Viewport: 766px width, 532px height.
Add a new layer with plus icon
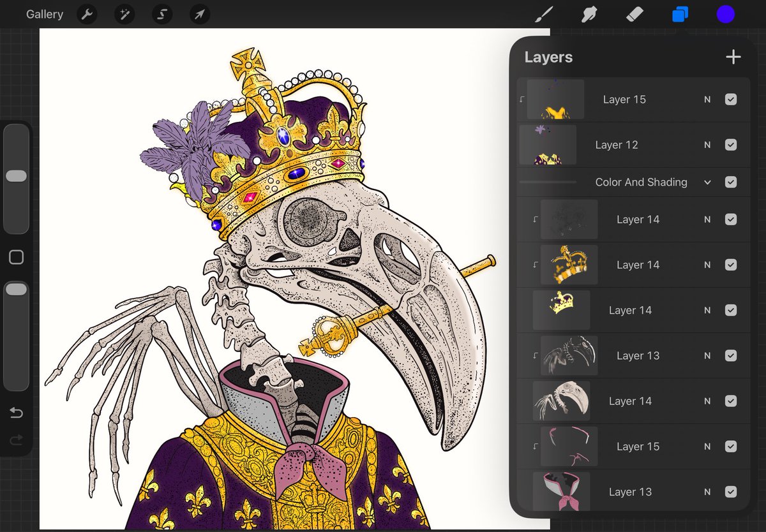(x=733, y=57)
